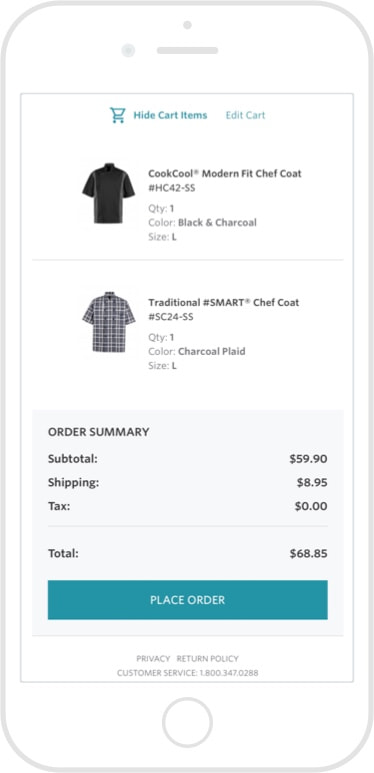
Task: Click the $68.85 total amount
Action: click(x=308, y=554)
